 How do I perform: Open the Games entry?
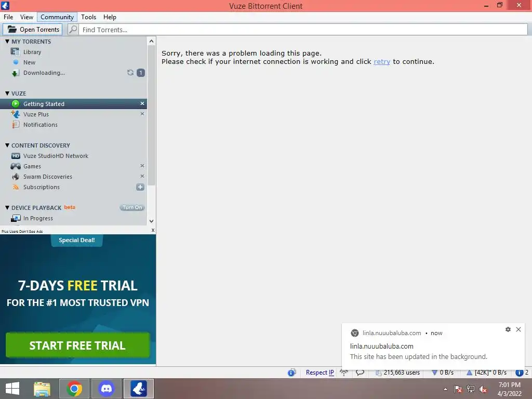(x=32, y=166)
